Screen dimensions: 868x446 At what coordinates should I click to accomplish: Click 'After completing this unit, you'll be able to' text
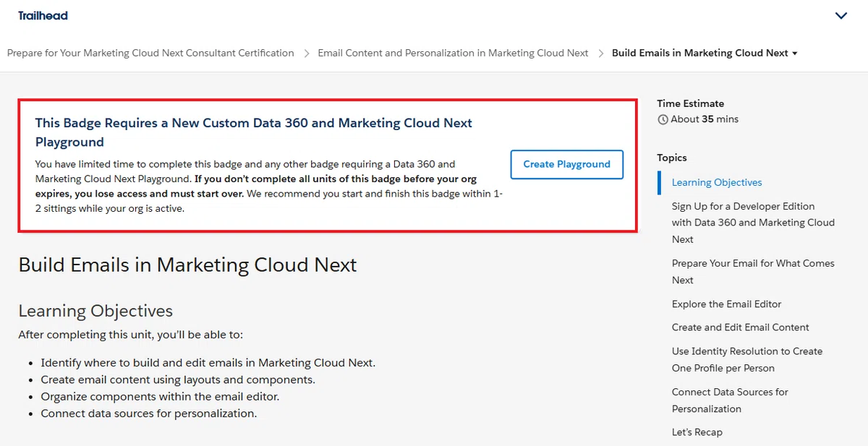click(131, 335)
